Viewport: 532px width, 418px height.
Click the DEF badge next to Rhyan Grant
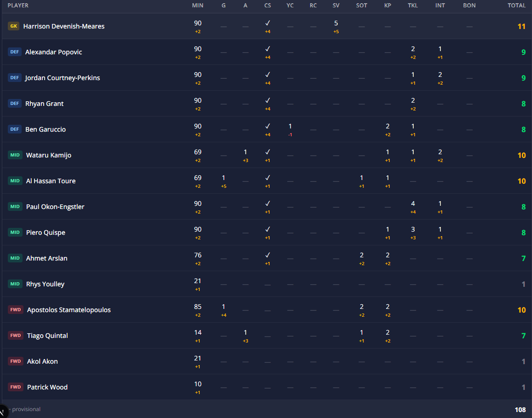tap(15, 104)
